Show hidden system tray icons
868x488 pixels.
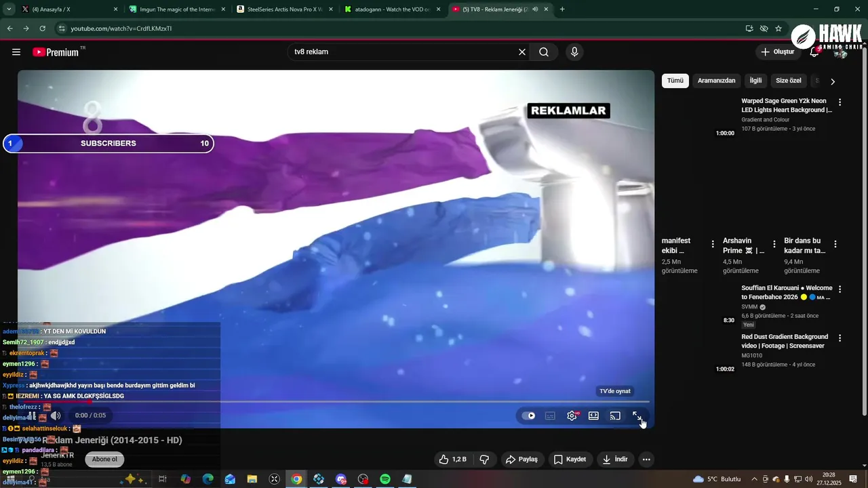coord(754,479)
